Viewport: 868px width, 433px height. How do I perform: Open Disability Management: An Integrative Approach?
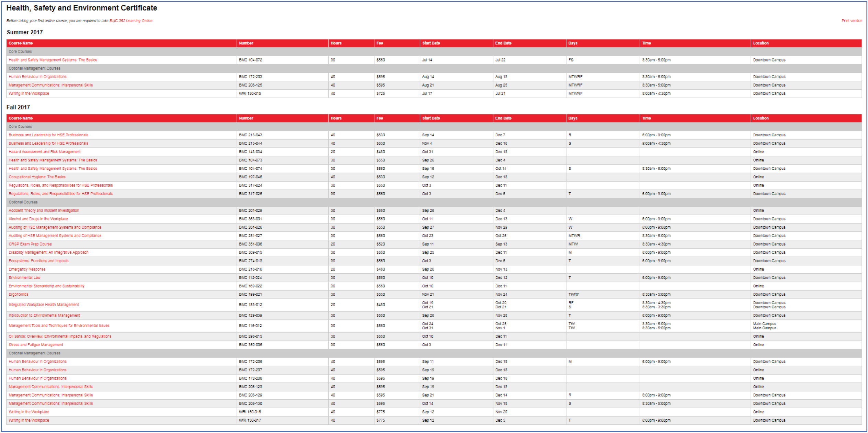coord(48,253)
